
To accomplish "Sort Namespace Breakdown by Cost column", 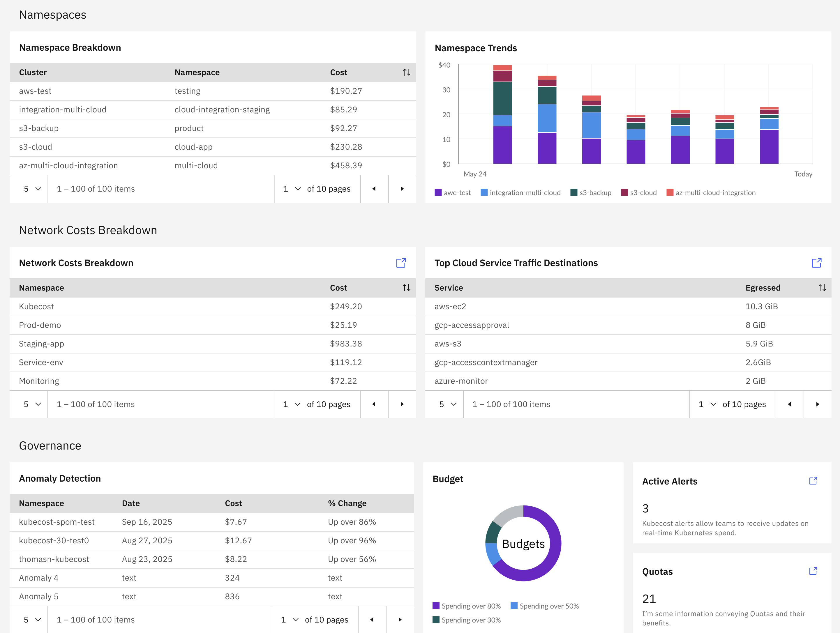I will click(406, 73).
